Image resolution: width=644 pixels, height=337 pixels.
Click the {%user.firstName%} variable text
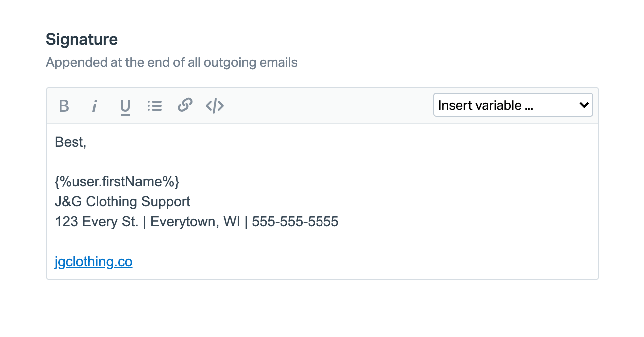coord(117,182)
